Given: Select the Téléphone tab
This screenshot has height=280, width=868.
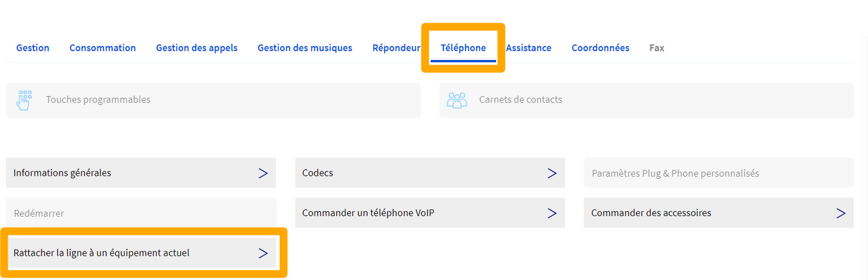Looking at the screenshot, I should [463, 48].
